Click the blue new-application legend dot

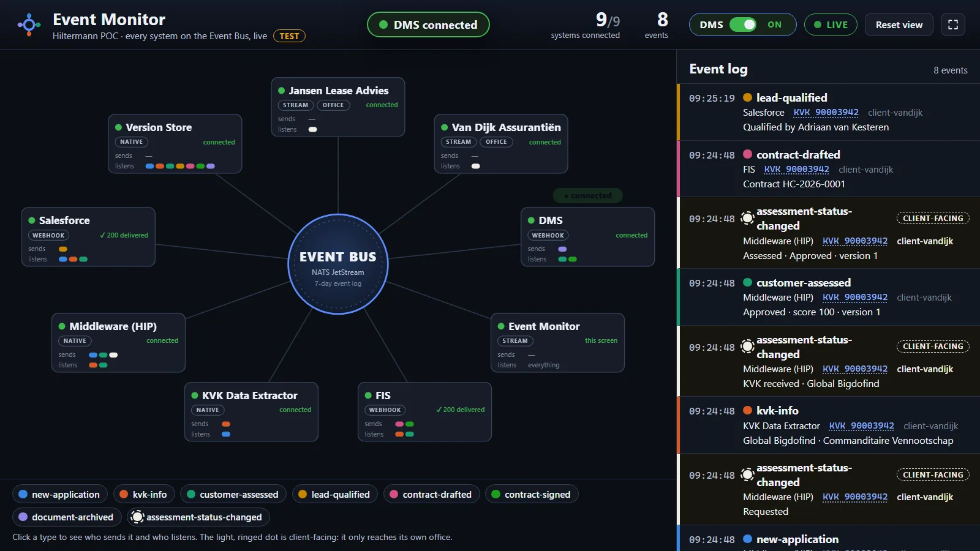click(x=23, y=494)
